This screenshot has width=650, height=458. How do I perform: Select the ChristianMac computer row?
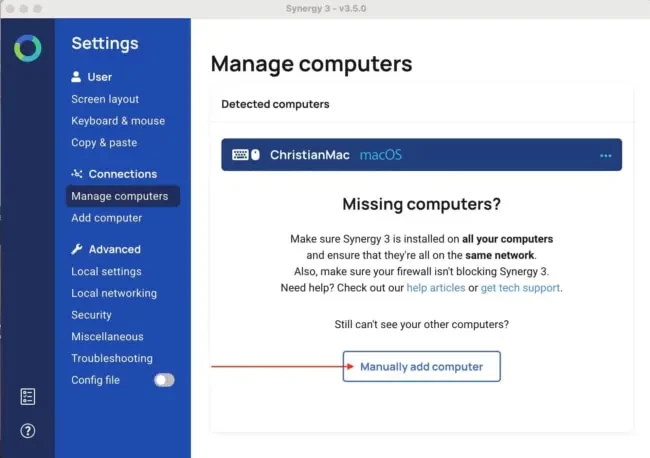click(x=422, y=155)
